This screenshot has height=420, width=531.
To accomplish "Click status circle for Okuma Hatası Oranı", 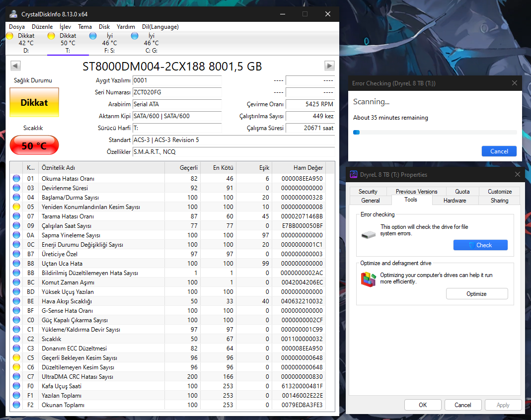I will 16,178.
